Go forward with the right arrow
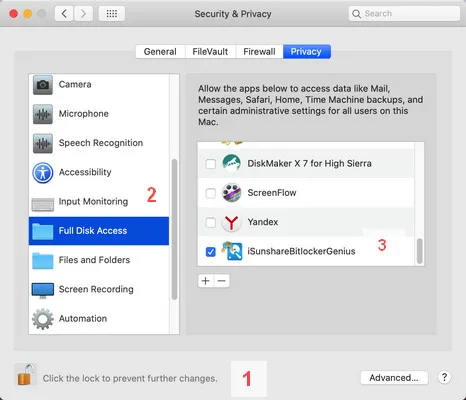The height and width of the screenshot is (400, 466). pyautogui.click(x=83, y=14)
